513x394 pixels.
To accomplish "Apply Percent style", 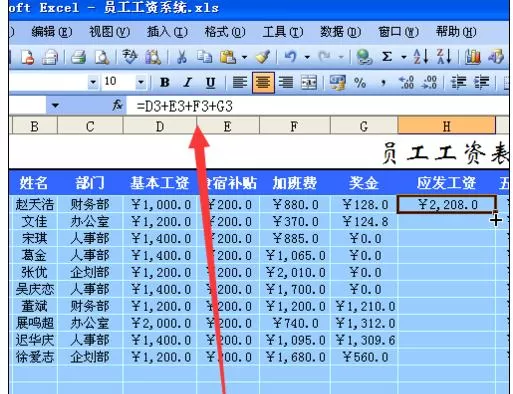I will [x=360, y=82].
